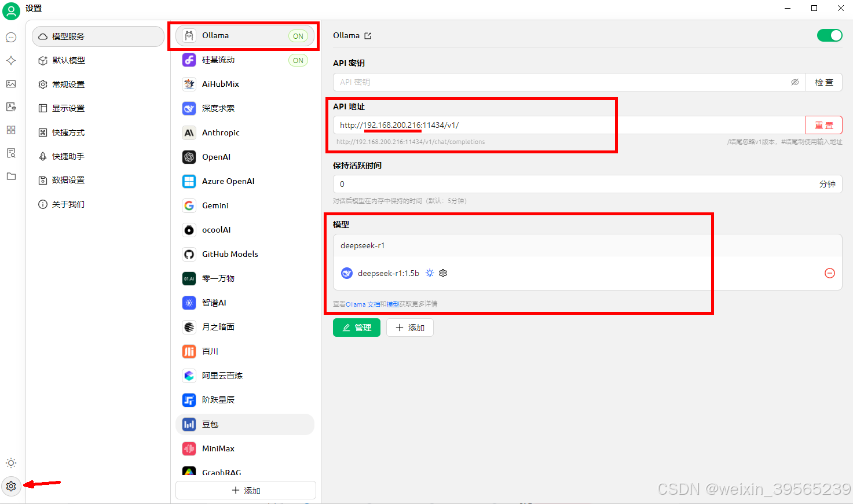Open the knowledge base icon in sidebar
The width and height of the screenshot is (853, 504).
(11, 153)
